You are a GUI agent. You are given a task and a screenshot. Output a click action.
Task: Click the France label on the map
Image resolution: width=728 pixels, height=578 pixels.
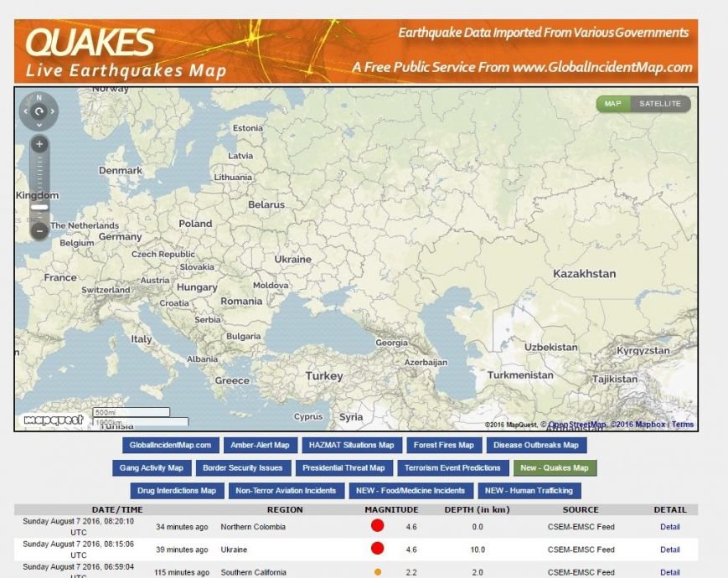coord(60,277)
